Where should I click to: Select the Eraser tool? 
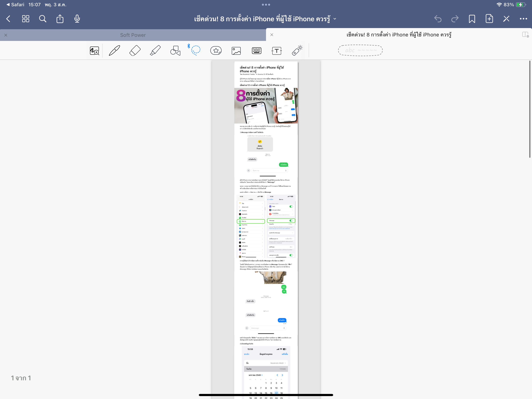pyautogui.click(x=135, y=50)
